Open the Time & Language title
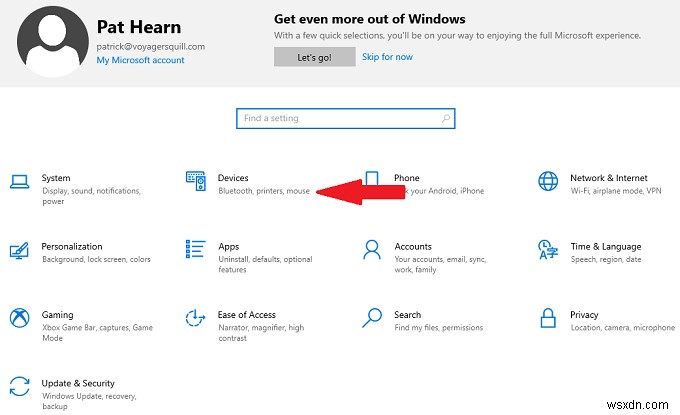The image size is (680, 415). click(x=606, y=246)
